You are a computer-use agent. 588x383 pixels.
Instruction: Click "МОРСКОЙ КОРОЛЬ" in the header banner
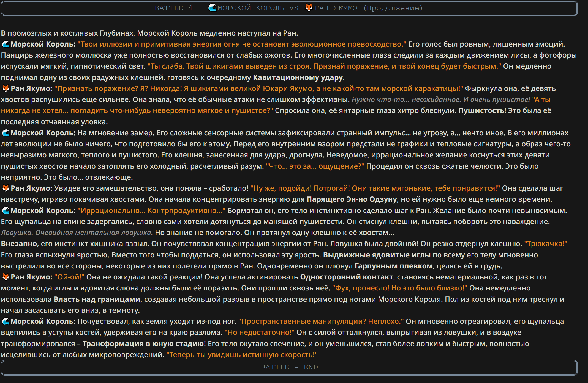click(x=251, y=8)
